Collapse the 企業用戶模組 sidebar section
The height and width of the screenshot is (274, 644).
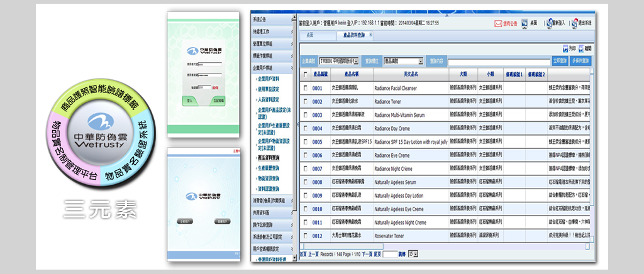click(272, 68)
